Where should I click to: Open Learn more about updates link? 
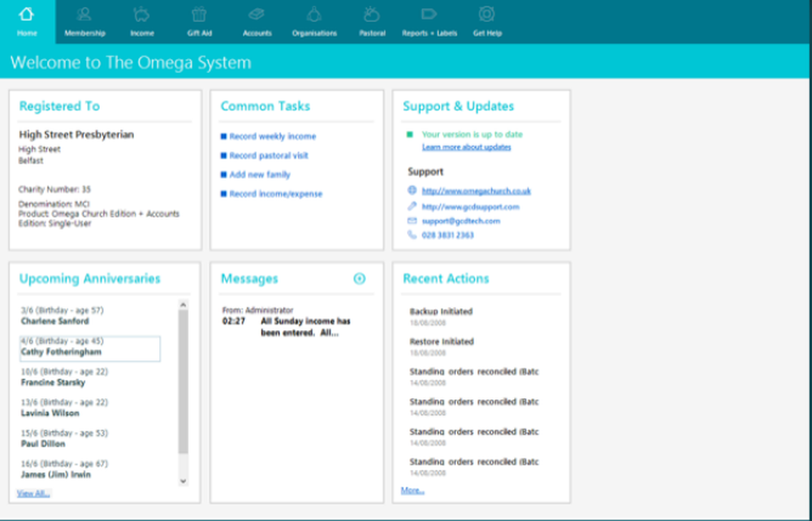467,148
